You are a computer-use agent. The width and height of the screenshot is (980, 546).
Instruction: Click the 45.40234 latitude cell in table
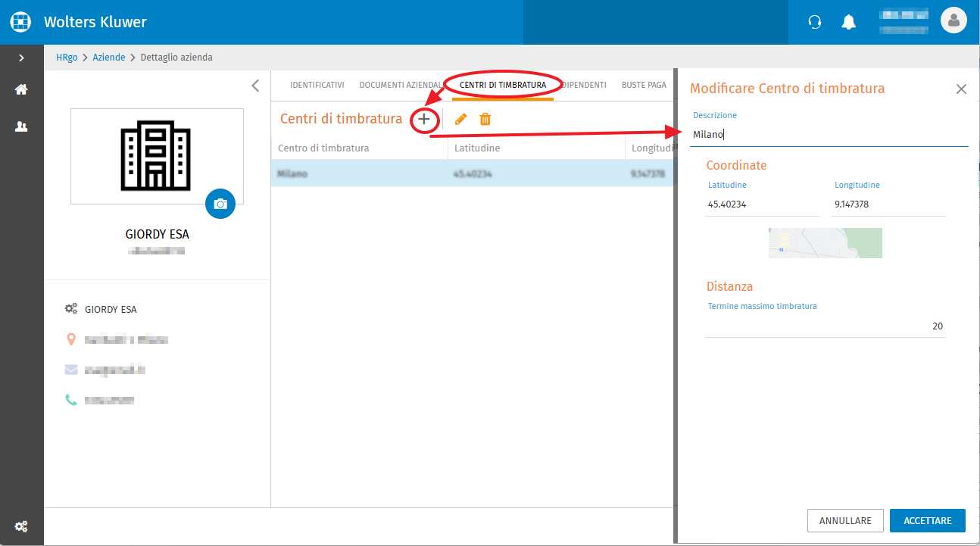(x=473, y=173)
